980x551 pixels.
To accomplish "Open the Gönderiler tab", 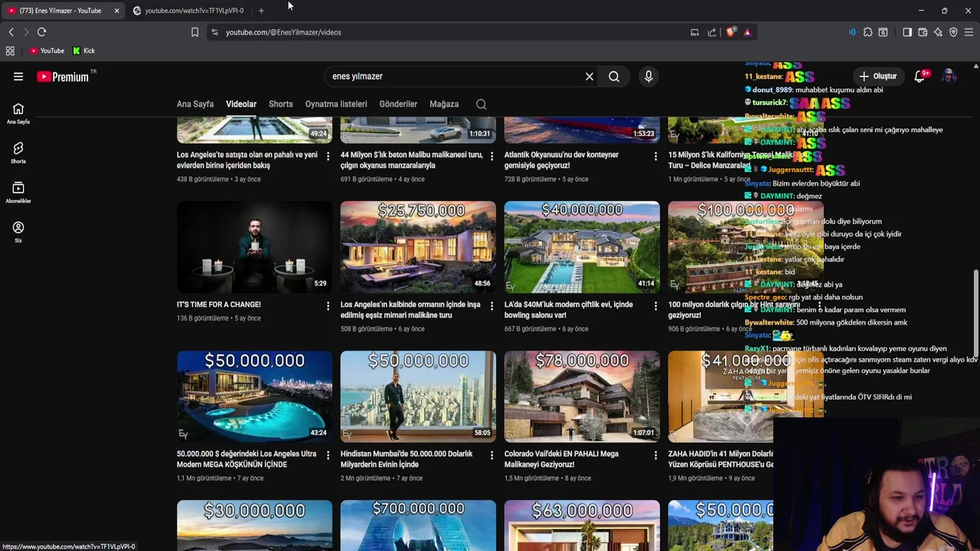I will click(x=398, y=104).
